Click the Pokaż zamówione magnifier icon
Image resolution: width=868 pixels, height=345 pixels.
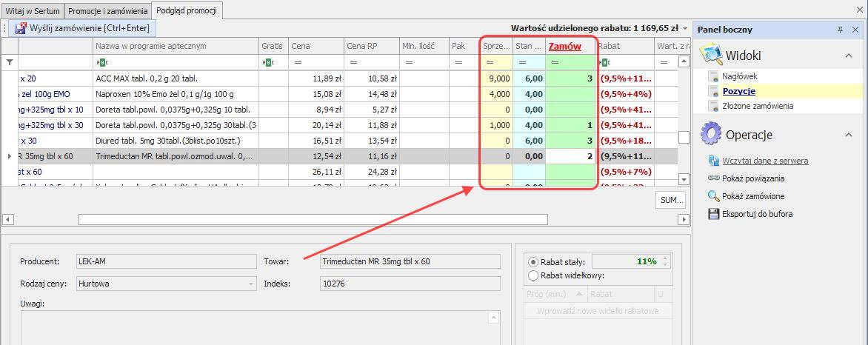714,196
